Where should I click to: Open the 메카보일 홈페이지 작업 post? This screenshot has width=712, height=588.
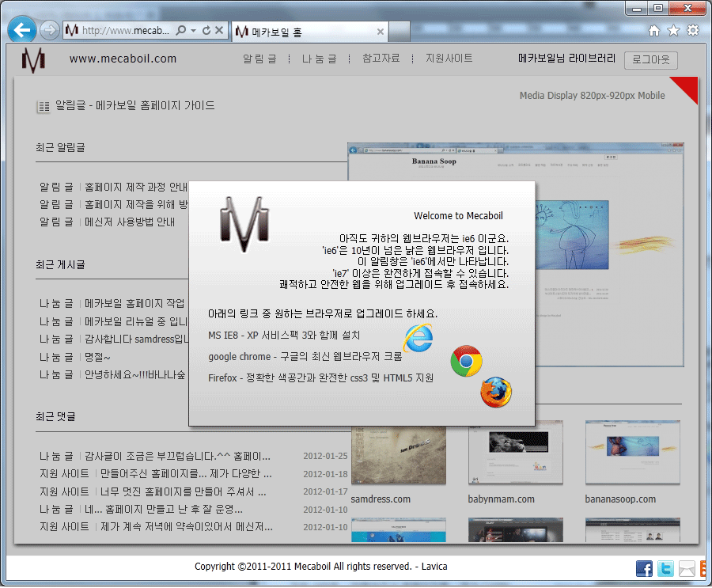(x=134, y=304)
